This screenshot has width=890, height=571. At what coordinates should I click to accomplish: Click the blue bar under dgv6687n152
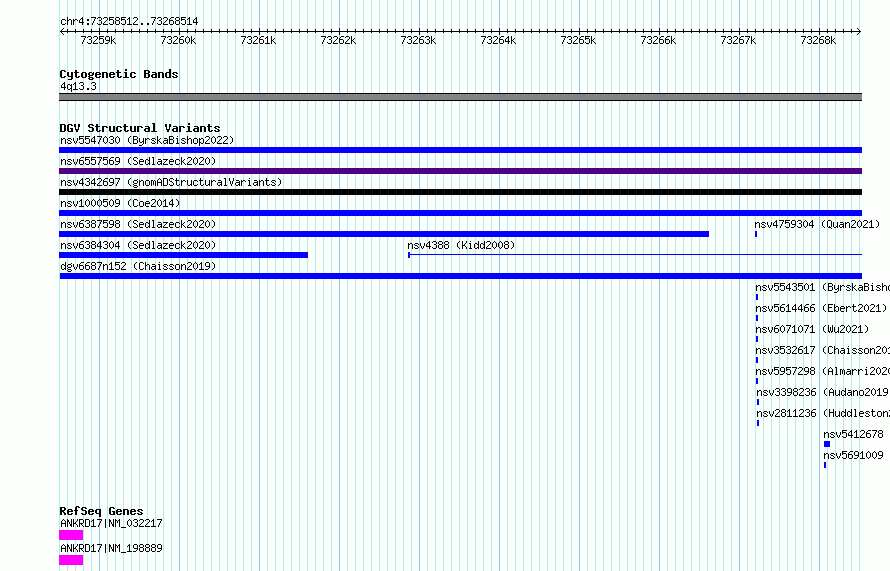click(x=460, y=276)
